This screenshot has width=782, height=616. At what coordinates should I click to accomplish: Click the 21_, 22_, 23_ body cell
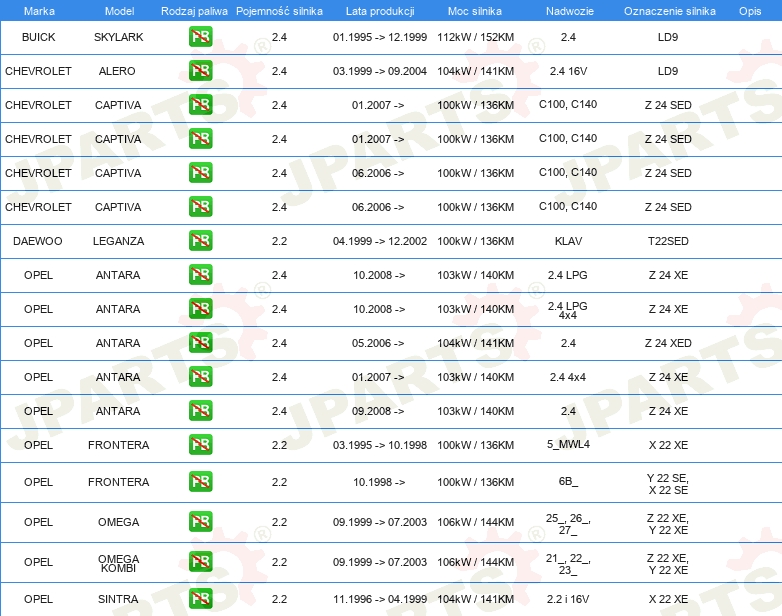click(568, 564)
